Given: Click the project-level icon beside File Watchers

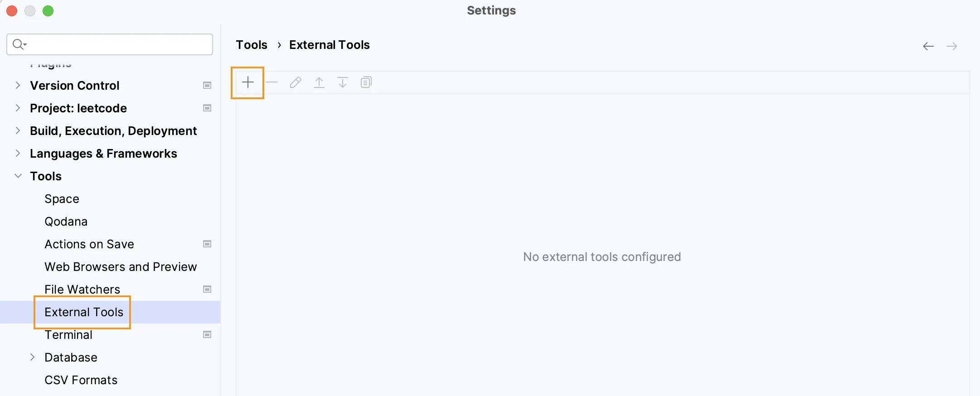Looking at the screenshot, I should click(x=207, y=290).
